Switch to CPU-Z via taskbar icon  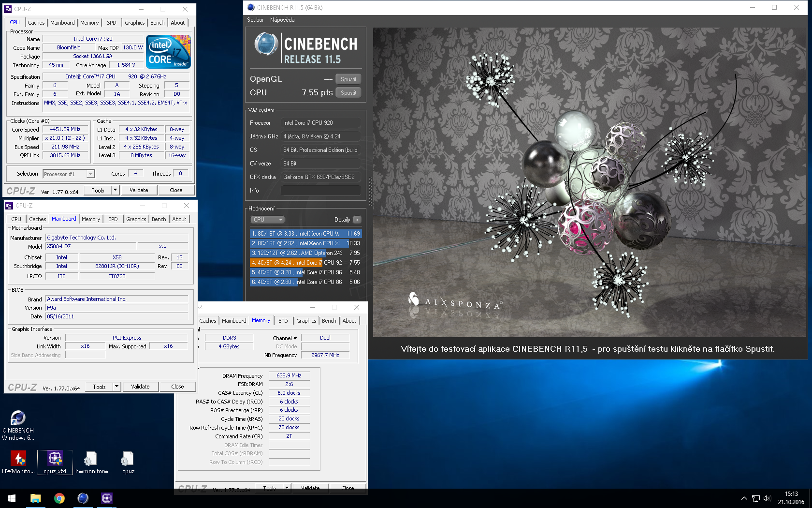pos(106,498)
